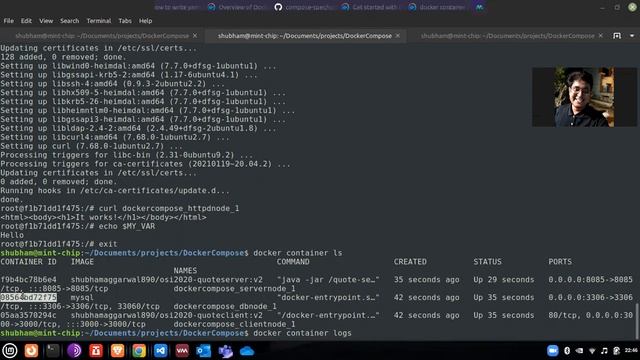Open the Linux Mint start menu
This screenshot has height=360, width=640.
tap(10, 351)
